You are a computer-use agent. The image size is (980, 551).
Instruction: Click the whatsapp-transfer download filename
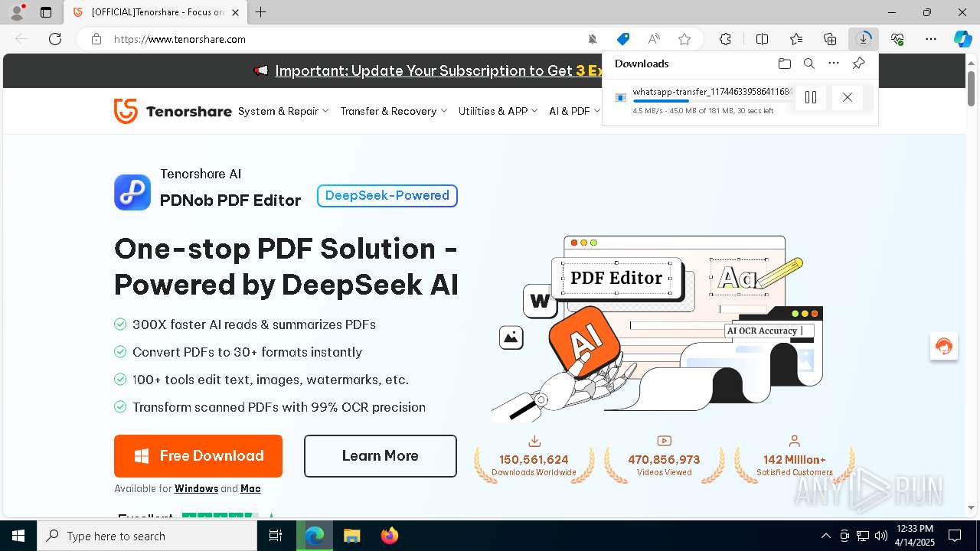tap(712, 92)
